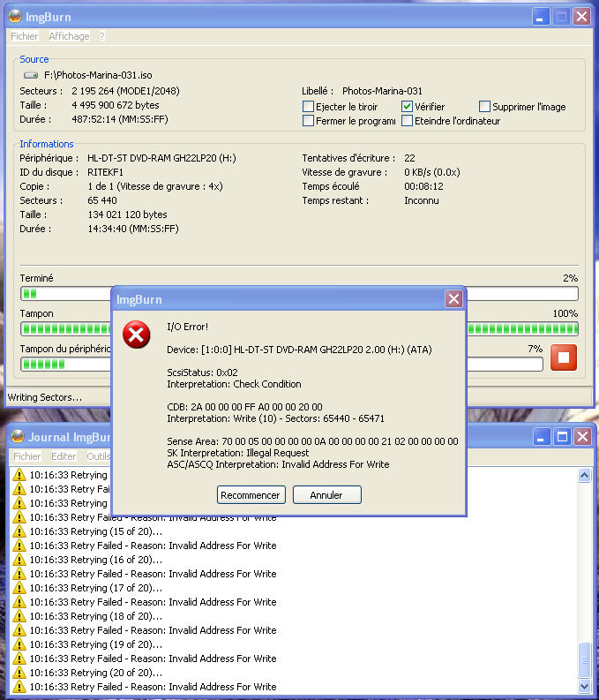Click the log scrollbar down arrow
599x700 pixels.
pos(584,686)
